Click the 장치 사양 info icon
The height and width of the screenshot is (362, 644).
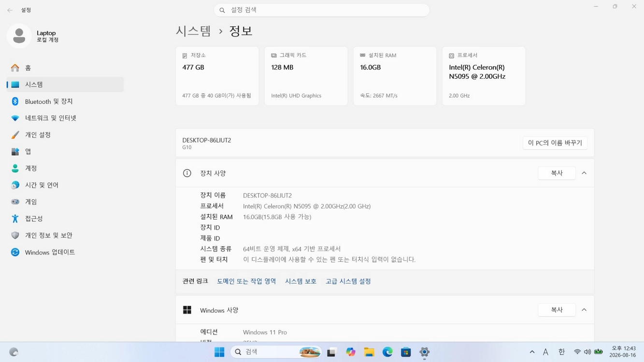coord(187,173)
